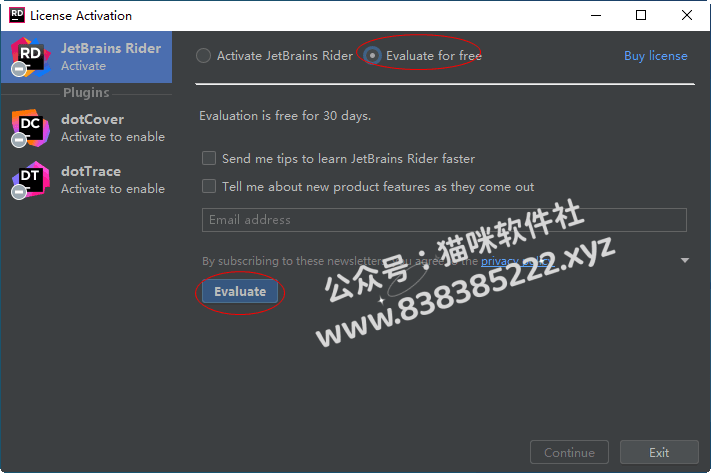Maximize the License Activation window
The width and height of the screenshot is (711, 473).
coord(641,15)
